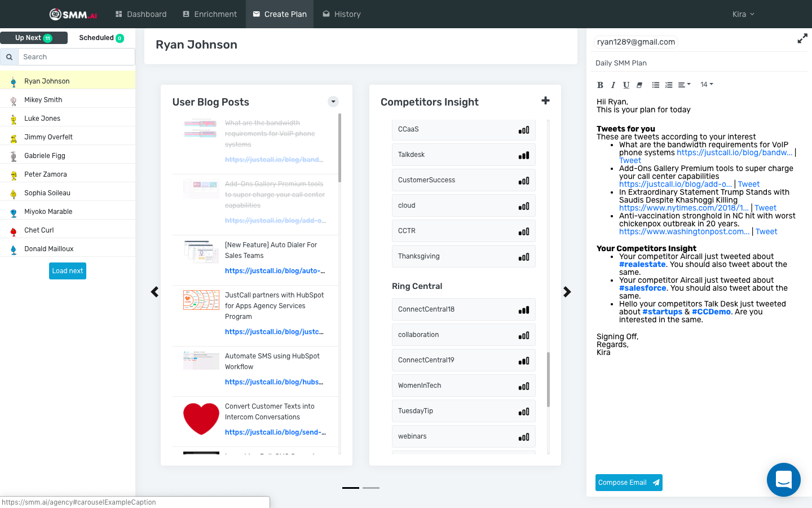Go to previous carousel slide
This screenshot has height=508, width=812.
[155, 292]
